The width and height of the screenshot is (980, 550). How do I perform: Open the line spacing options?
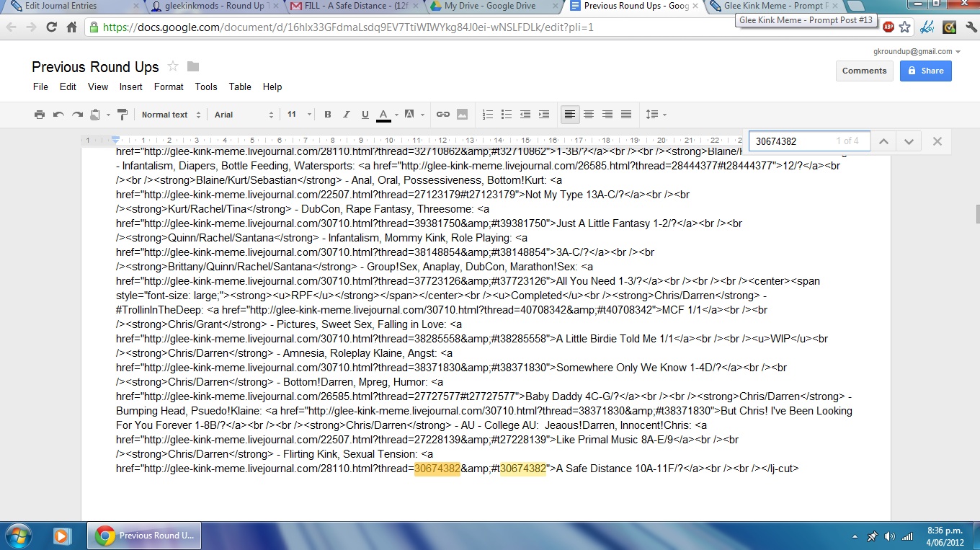656,115
